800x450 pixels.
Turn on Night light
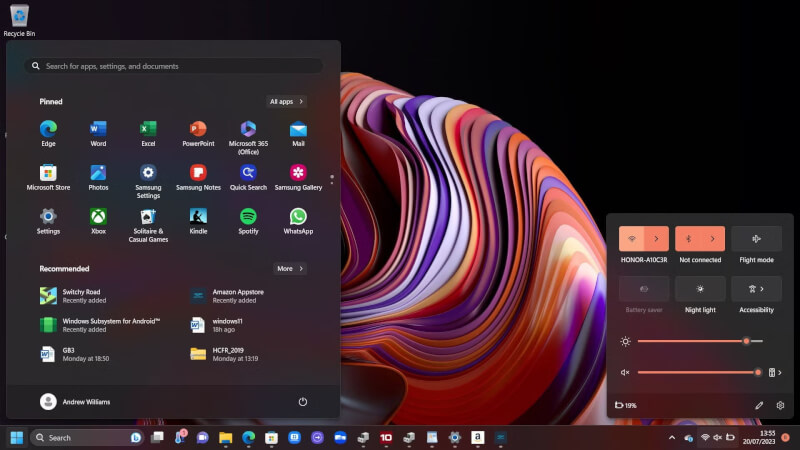(x=700, y=289)
